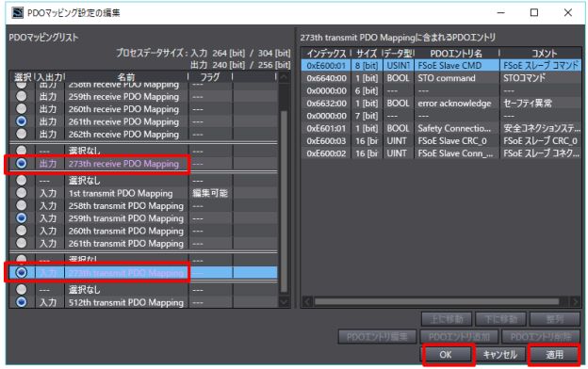
Task: Click the 名前 column header
Action: pos(126,77)
